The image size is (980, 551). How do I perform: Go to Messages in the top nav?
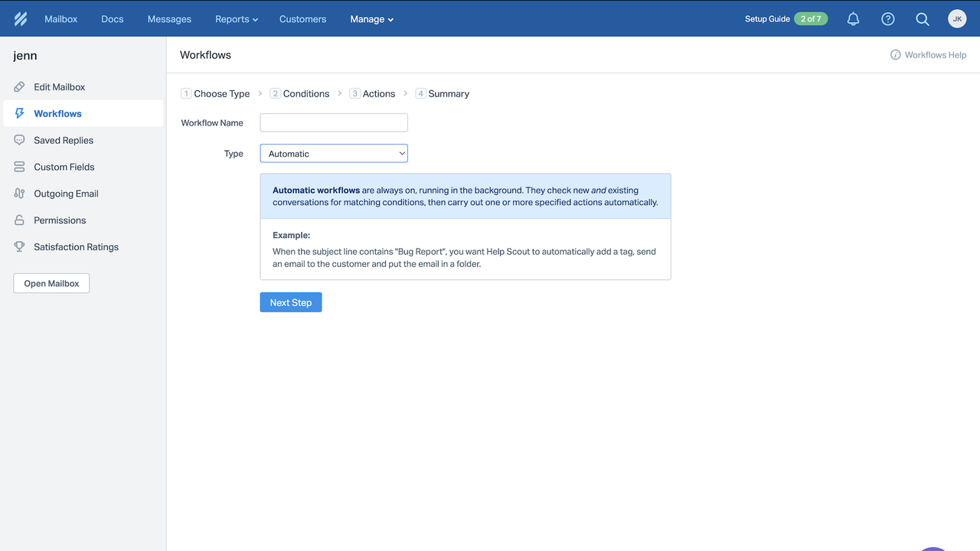(169, 19)
